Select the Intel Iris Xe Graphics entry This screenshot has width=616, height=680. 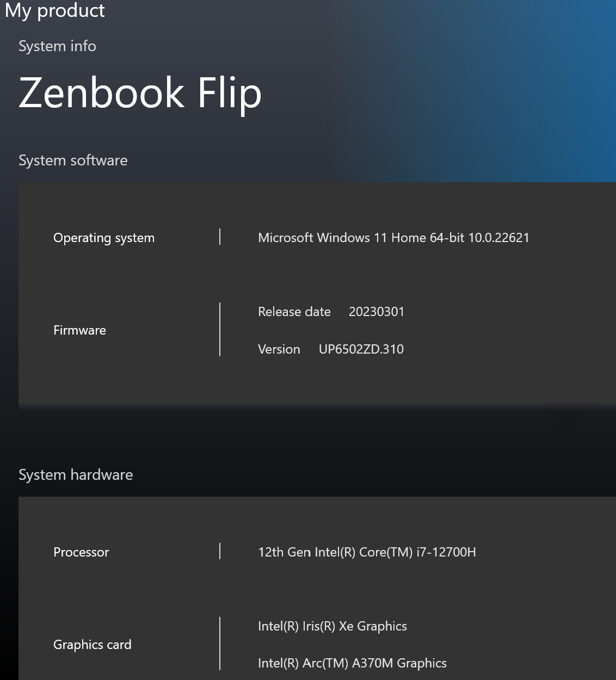(332, 626)
